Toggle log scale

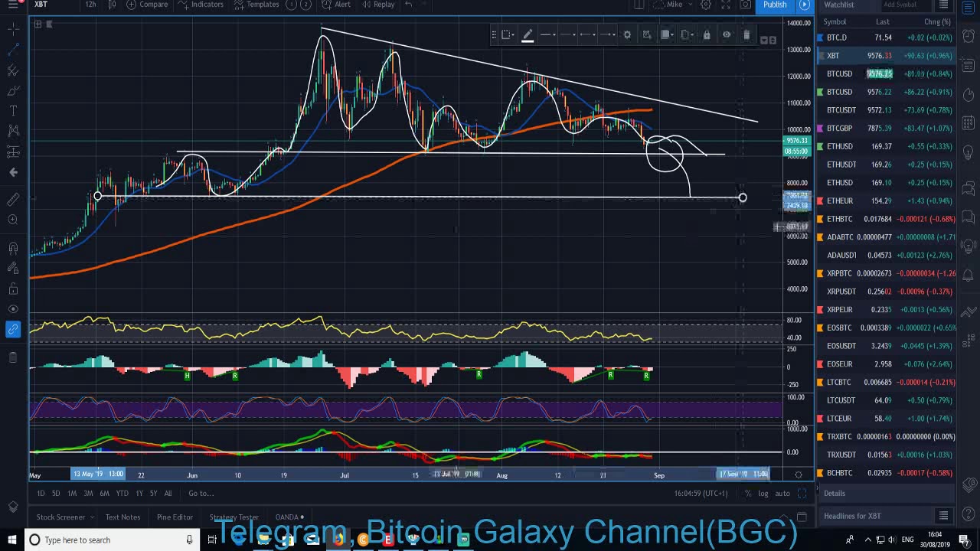[x=763, y=493]
